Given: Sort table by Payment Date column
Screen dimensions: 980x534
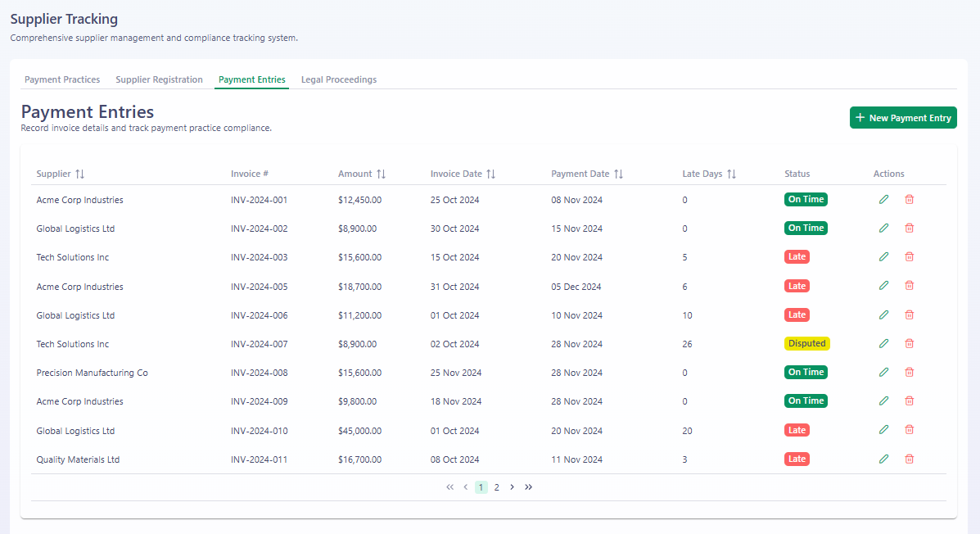Looking at the screenshot, I should click(x=619, y=174).
